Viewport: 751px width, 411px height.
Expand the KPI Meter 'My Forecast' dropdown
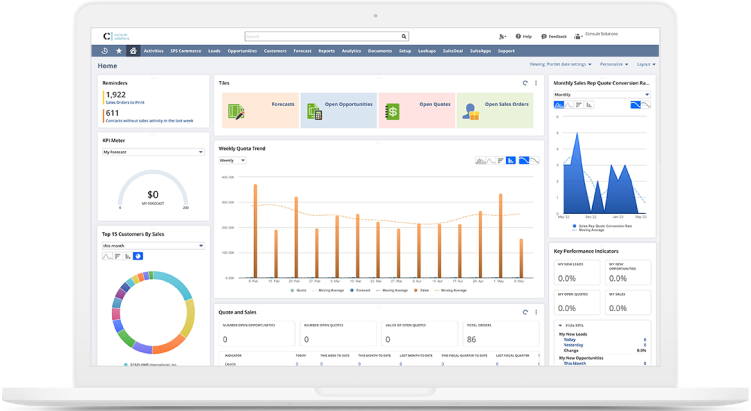pyautogui.click(x=152, y=152)
